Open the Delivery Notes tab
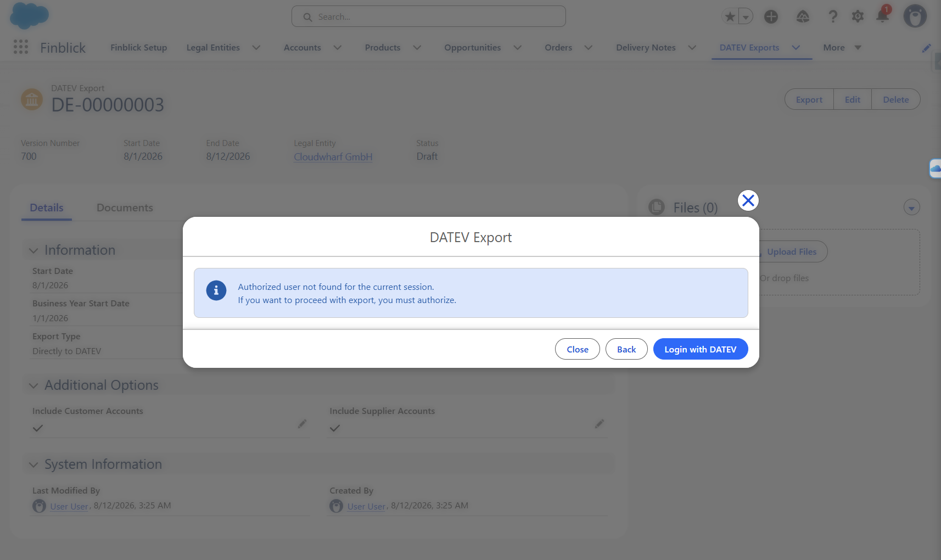Viewport: 941px width, 560px height. pos(646,48)
